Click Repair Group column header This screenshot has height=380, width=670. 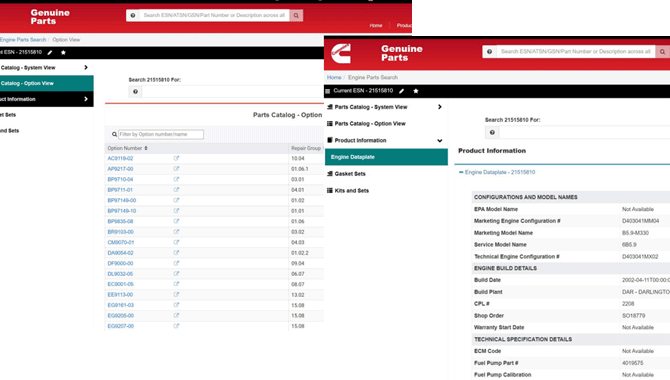[x=306, y=148]
